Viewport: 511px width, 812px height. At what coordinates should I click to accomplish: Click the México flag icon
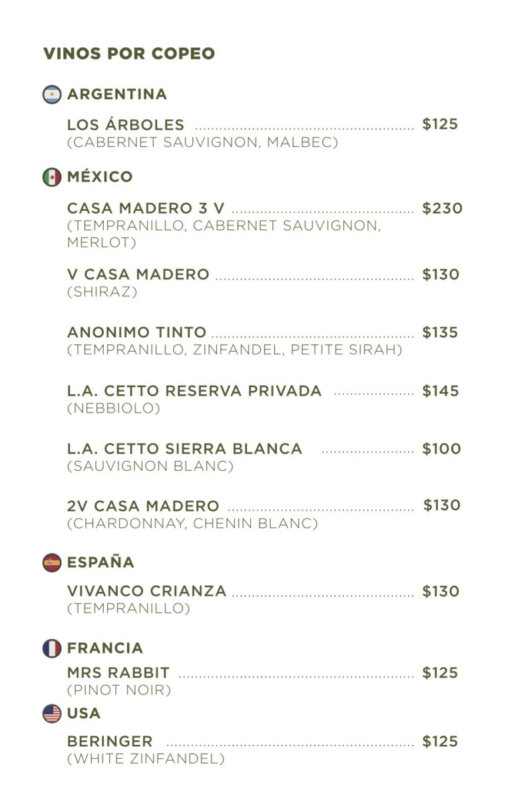click(x=52, y=177)
